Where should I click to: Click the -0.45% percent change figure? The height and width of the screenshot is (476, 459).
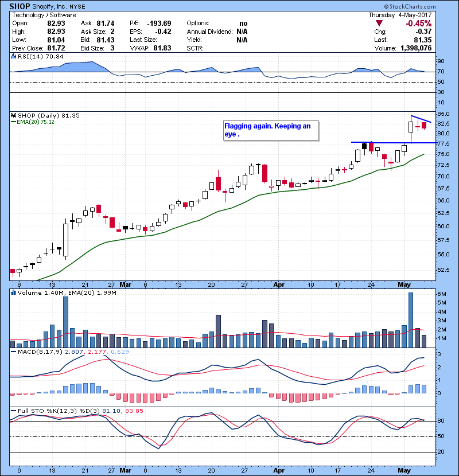pyautogui.click(x=419, y=24)
